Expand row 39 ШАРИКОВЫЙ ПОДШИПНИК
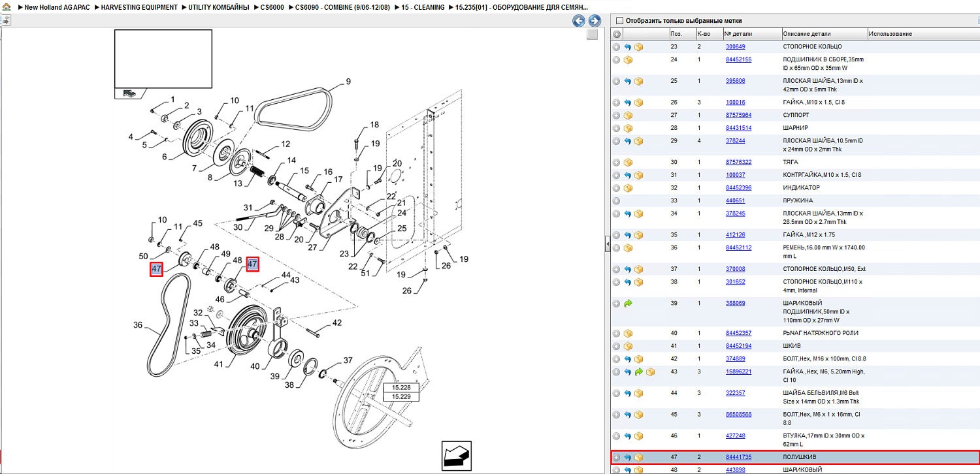 coord(616,304)
